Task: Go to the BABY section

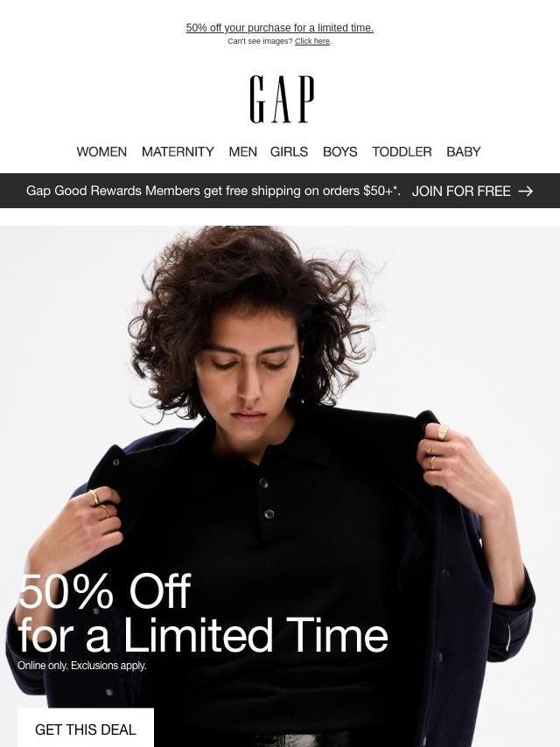Action: tap(463, 151)
